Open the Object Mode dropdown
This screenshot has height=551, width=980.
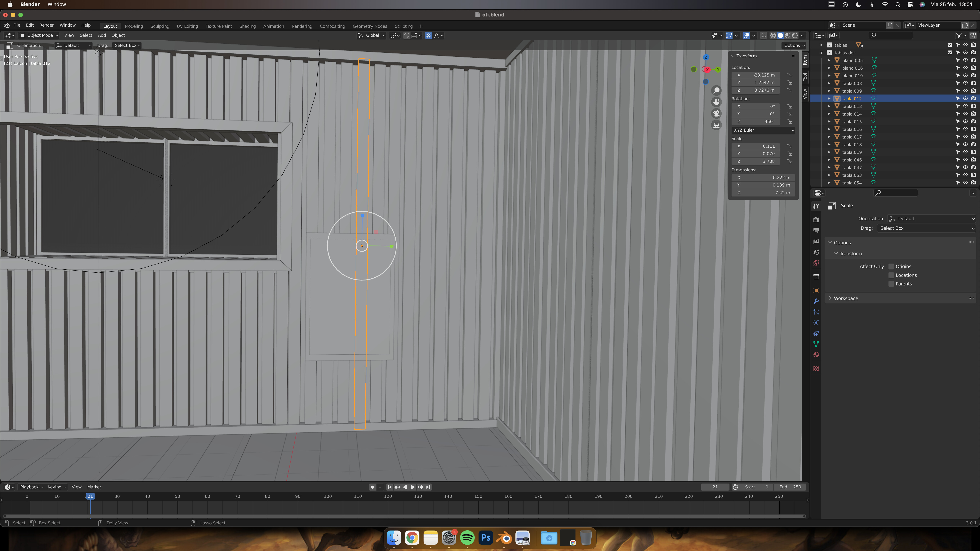[x=39, y=35]
